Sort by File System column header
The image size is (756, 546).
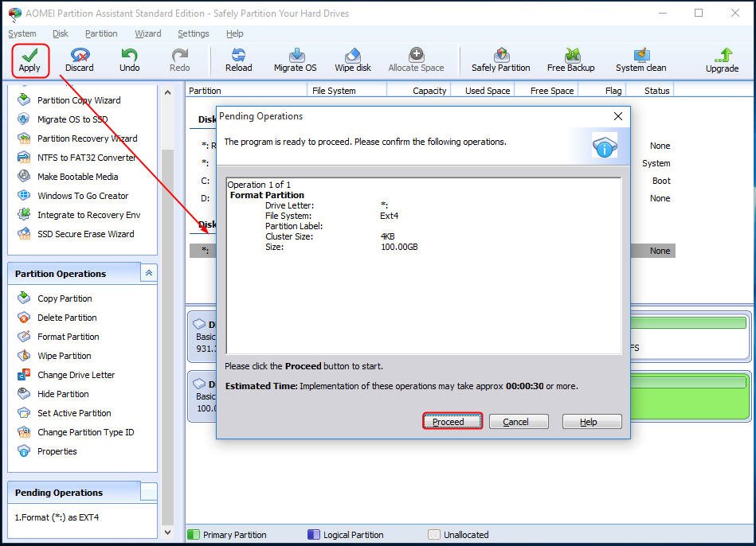pos(347,91)
